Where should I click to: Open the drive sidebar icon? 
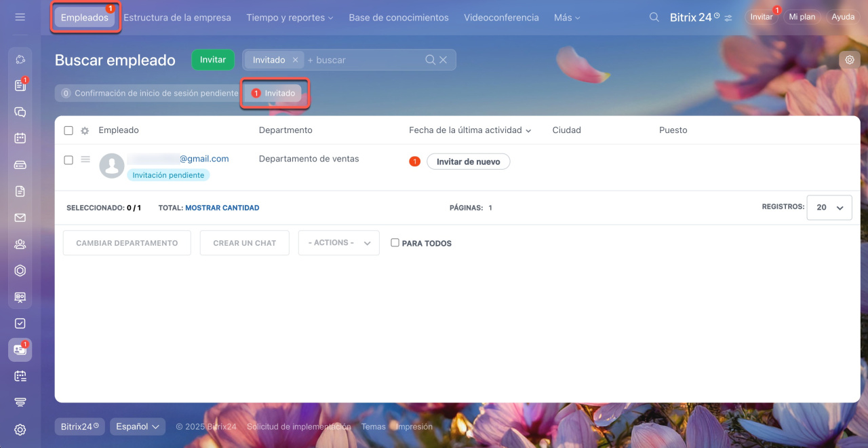(20, 165)
